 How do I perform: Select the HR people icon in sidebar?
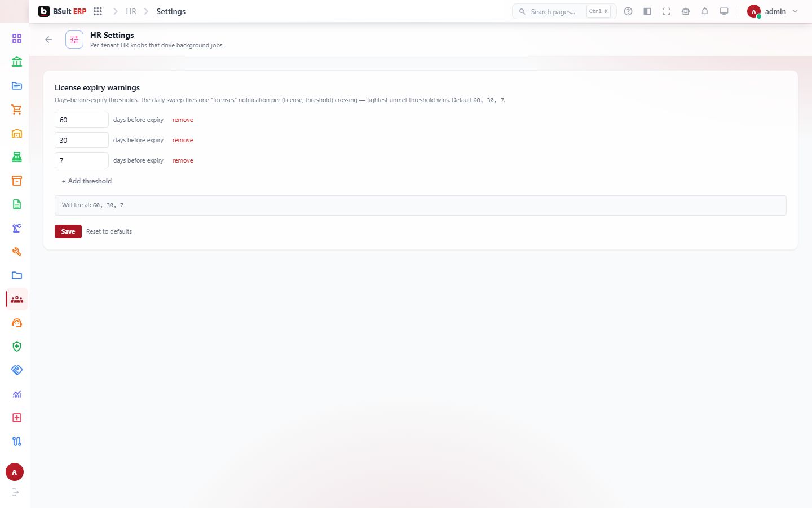pyautogui.click(x=17, y=299)
